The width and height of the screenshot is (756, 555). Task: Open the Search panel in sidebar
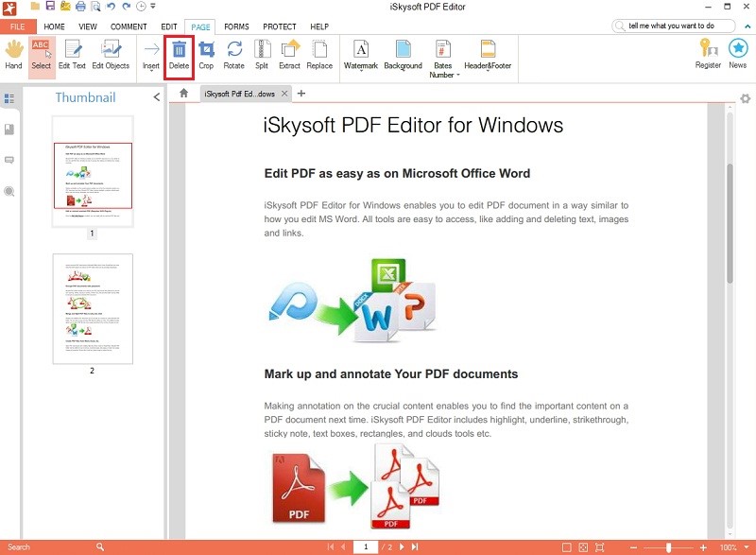9,191
